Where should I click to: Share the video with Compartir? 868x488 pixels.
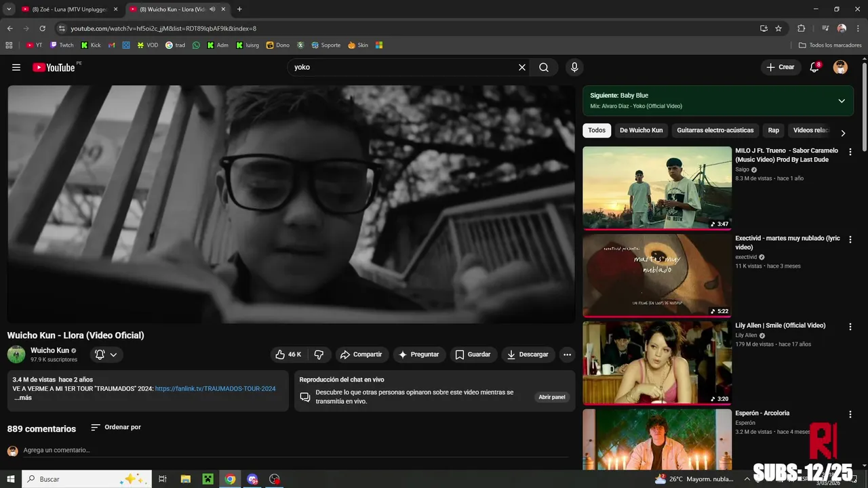click(x=361, y=354)
